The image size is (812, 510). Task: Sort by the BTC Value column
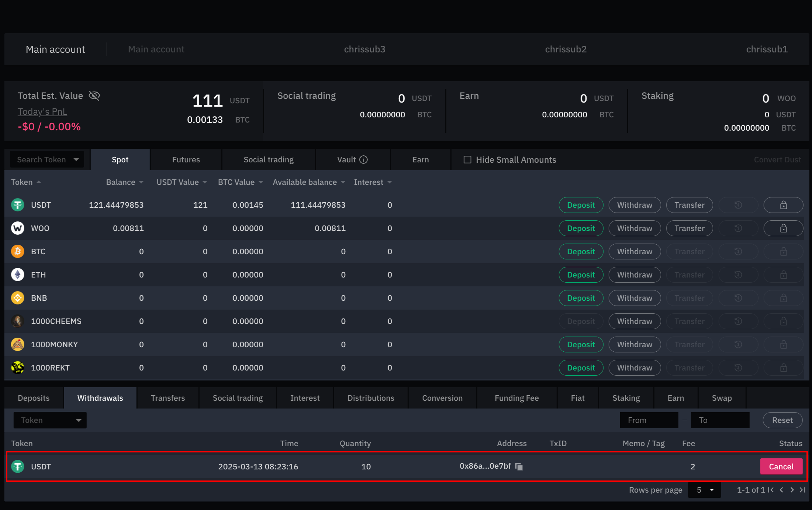tap(241, 182)
